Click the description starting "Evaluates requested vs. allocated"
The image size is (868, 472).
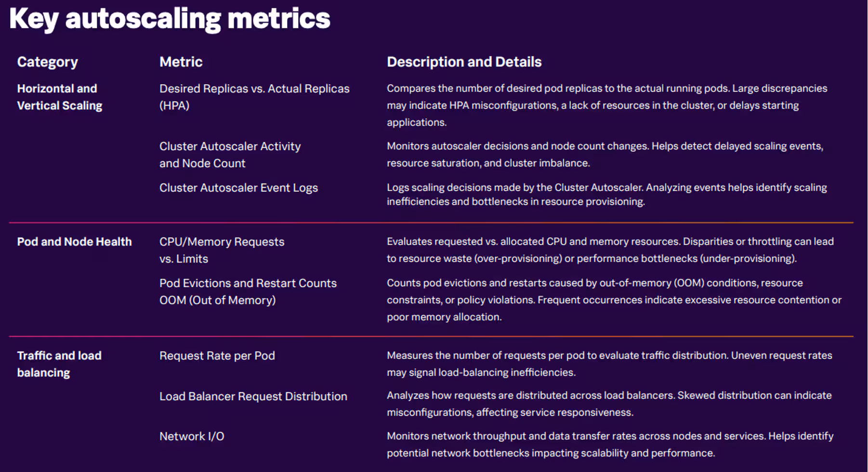[610, 250]
